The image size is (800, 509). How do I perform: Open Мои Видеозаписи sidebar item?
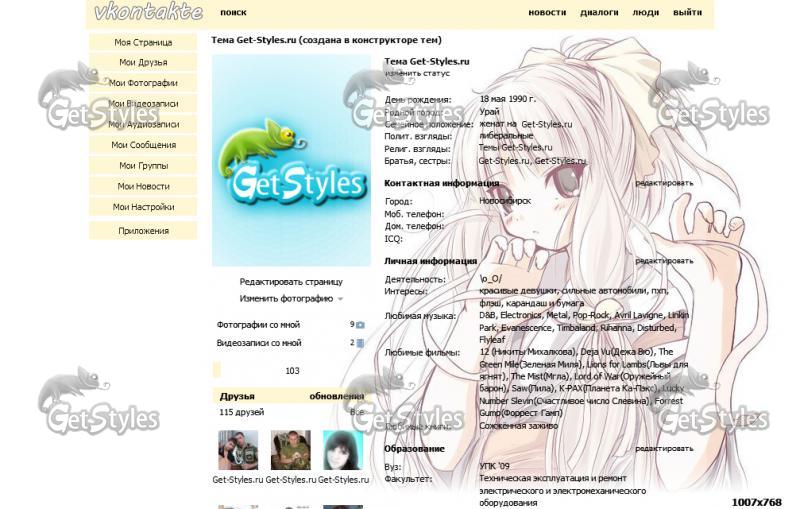143,104
